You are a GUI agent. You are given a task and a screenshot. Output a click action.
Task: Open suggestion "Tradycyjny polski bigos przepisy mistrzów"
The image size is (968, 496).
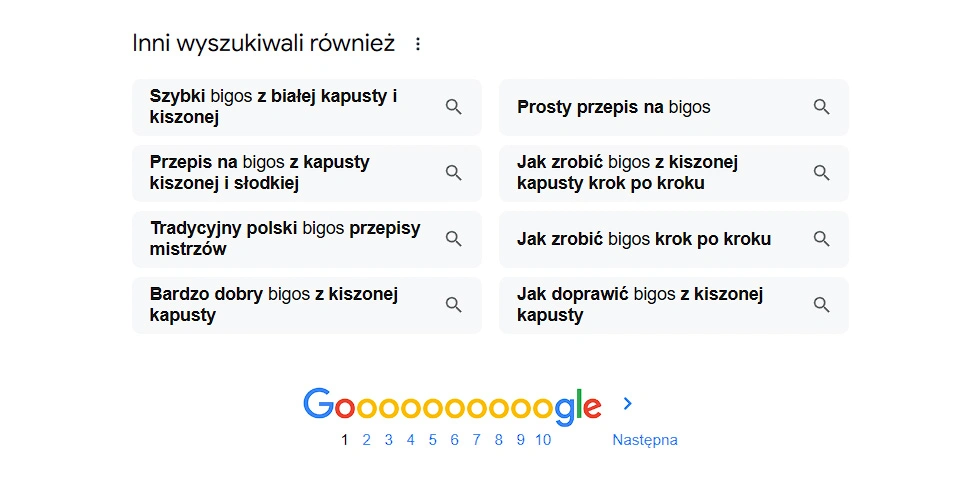[307, 239]
